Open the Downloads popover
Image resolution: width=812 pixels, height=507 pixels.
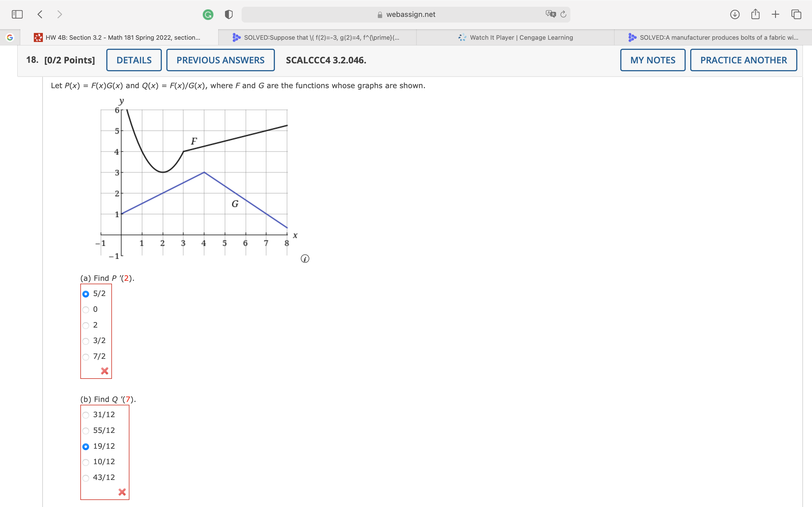[734, 14]
